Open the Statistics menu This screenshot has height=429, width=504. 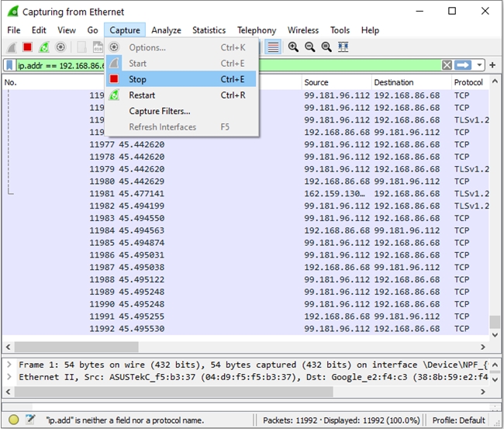[209, 30]
